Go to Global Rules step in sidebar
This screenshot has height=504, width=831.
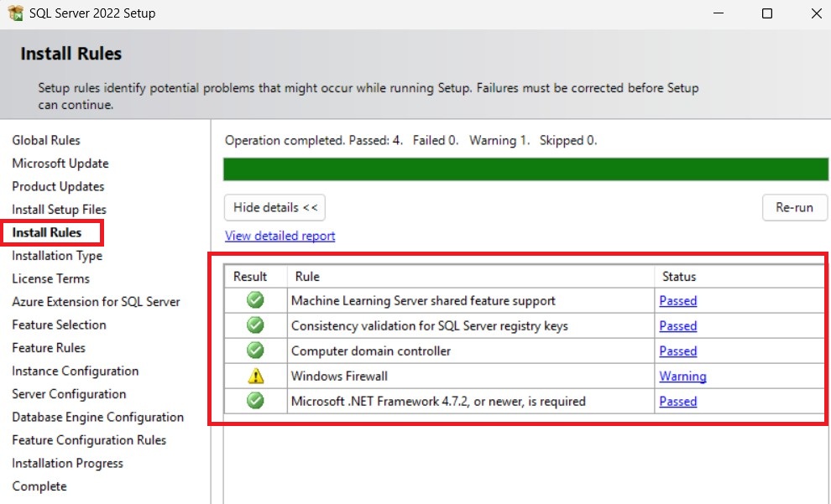(x=46, y=140)
